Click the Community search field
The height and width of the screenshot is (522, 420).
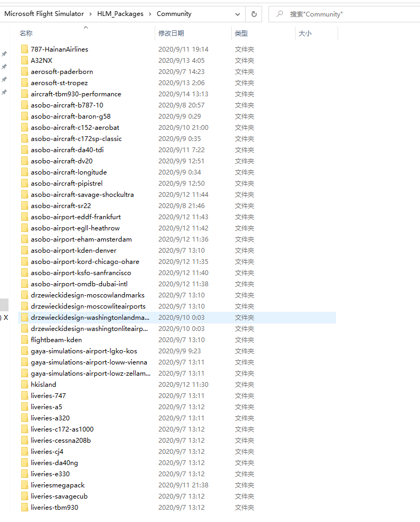coord(345,14)
